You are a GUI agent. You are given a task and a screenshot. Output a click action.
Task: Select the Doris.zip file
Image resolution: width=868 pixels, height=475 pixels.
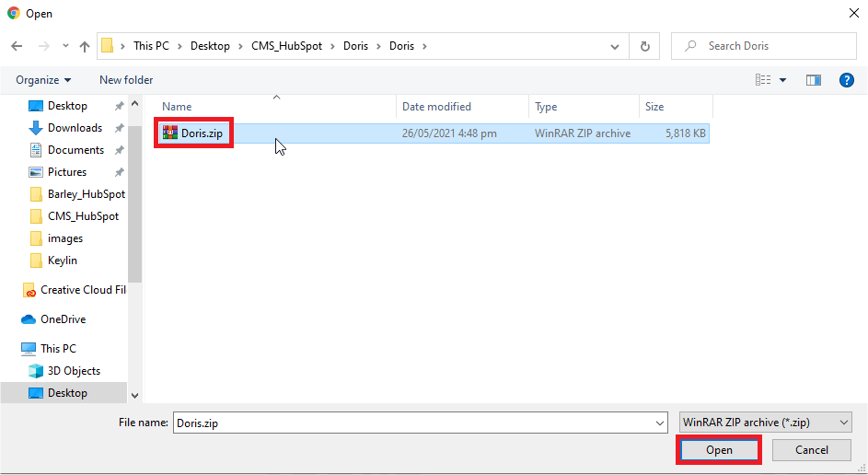[x=202, y=133]
